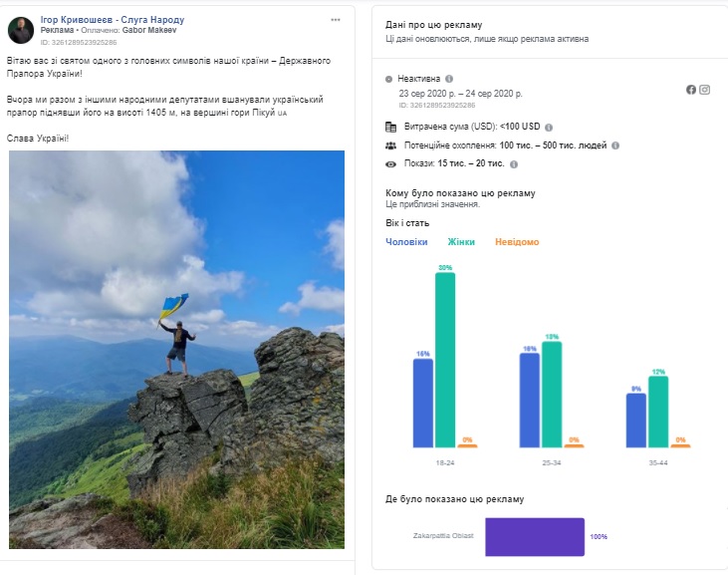Image resolution: width=728 pixels, height=575 pixels.
Task: Click the purple Zakarpattia Oblast bar
Action: tap(535, 537)
